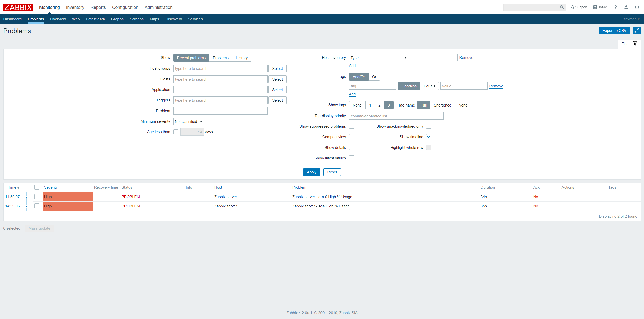Click the Apply filter button
The height and width of the screenshot is (319, 644).
tap(311, 172)
